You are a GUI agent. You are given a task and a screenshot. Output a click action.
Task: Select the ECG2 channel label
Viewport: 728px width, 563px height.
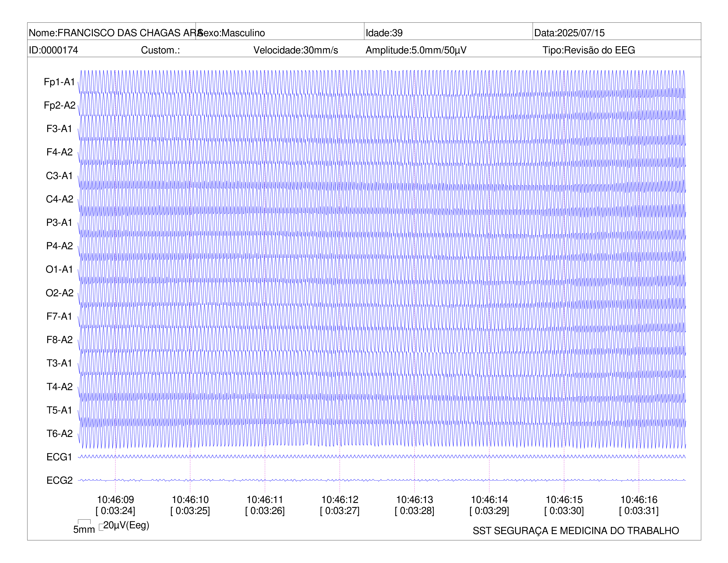click(60, 480)
